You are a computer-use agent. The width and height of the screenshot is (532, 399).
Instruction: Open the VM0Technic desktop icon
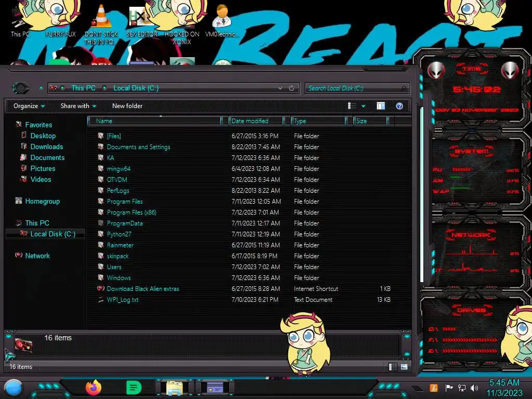222,21
